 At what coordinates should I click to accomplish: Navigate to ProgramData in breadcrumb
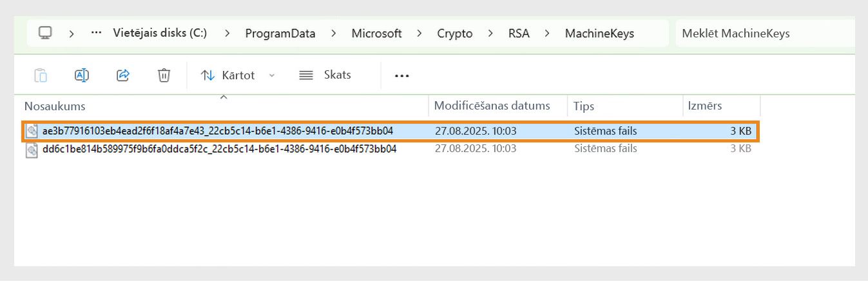[x=280, y=34]
